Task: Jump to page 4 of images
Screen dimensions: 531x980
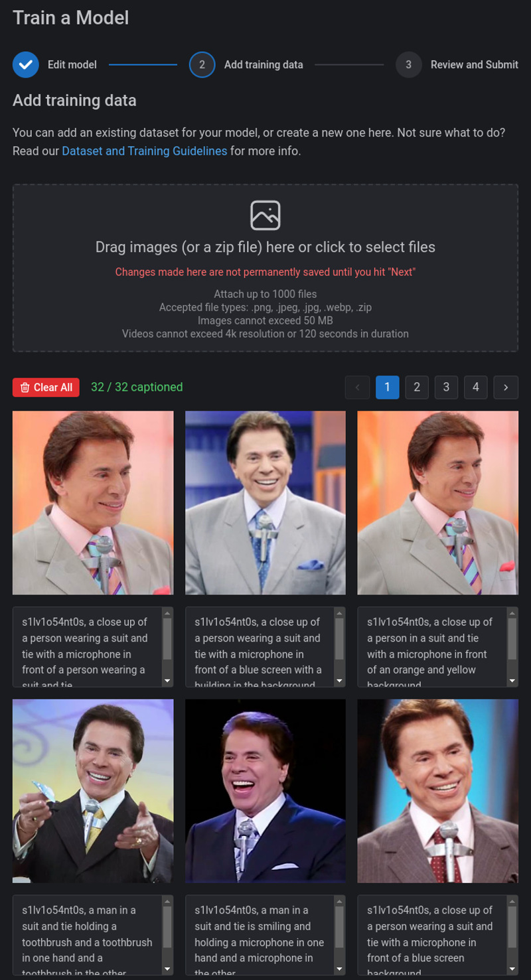Action: click(475, 387)
